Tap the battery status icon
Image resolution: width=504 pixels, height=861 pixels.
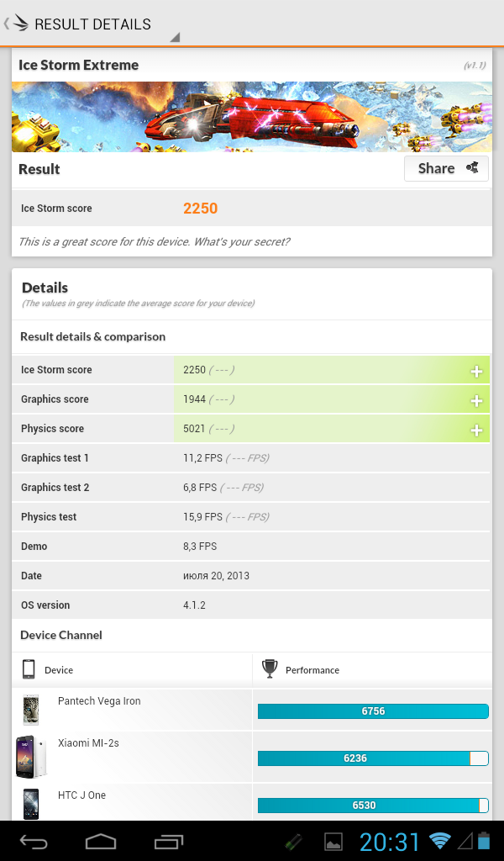pos(484,841)
